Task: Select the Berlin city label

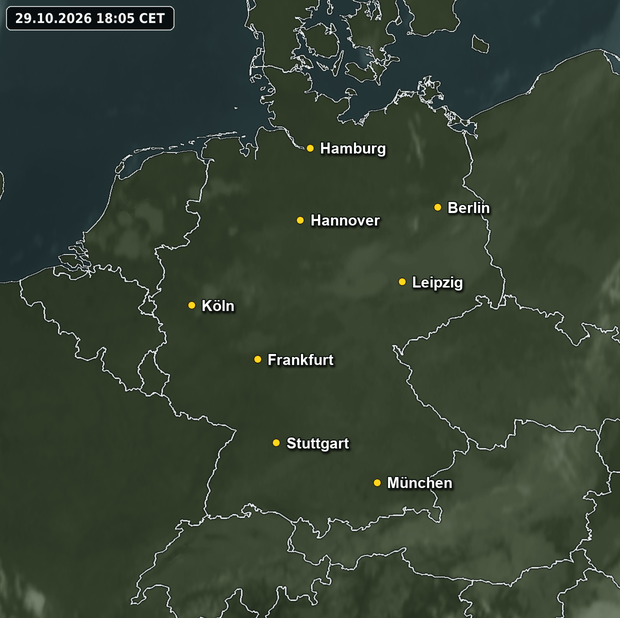Action: 468,208
